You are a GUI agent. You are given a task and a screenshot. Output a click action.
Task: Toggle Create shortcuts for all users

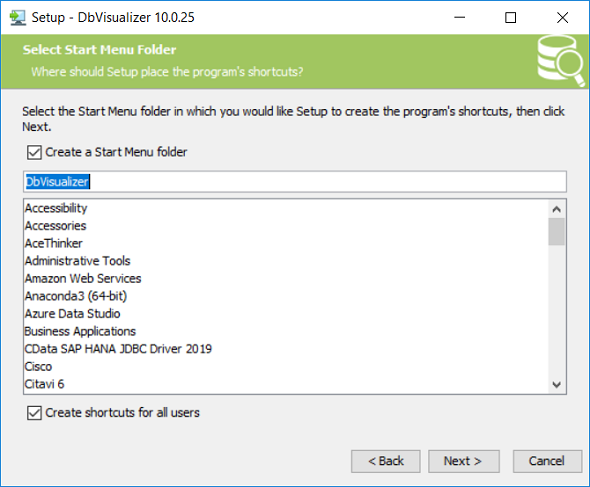point(34,413)
